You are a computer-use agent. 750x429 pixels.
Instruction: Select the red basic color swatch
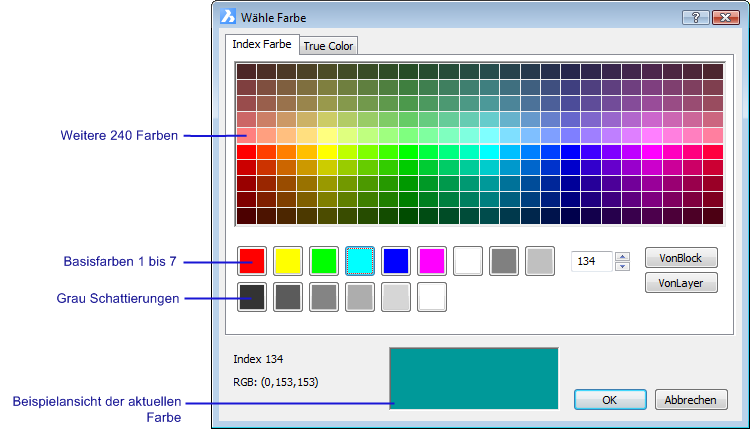(x=252, y=261)
